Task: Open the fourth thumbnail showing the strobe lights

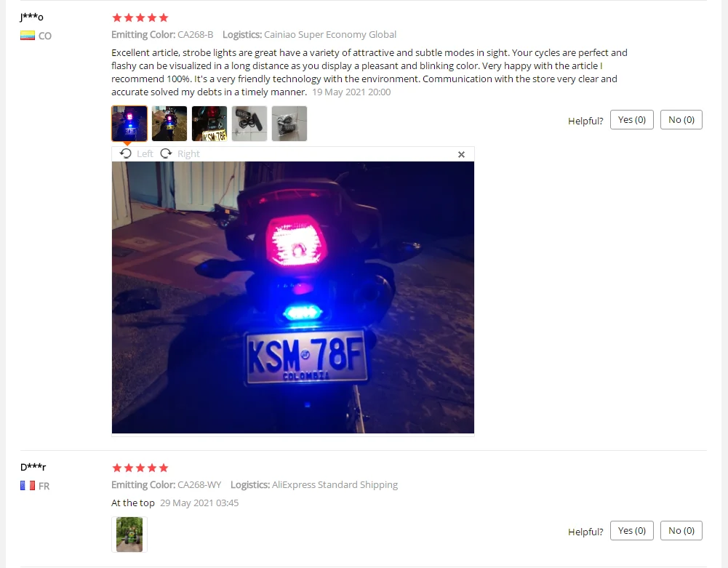Action: (249, 124)
